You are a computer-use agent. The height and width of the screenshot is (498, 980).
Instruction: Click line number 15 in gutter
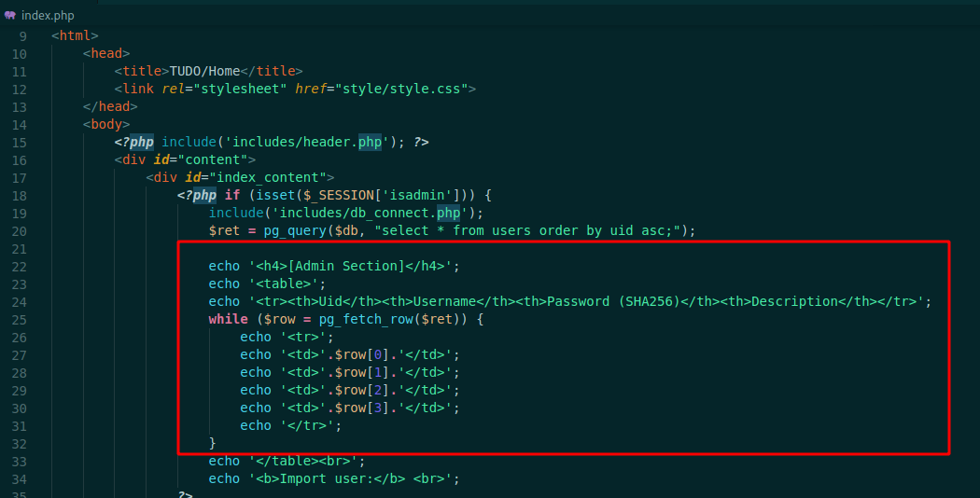(19, 143)
